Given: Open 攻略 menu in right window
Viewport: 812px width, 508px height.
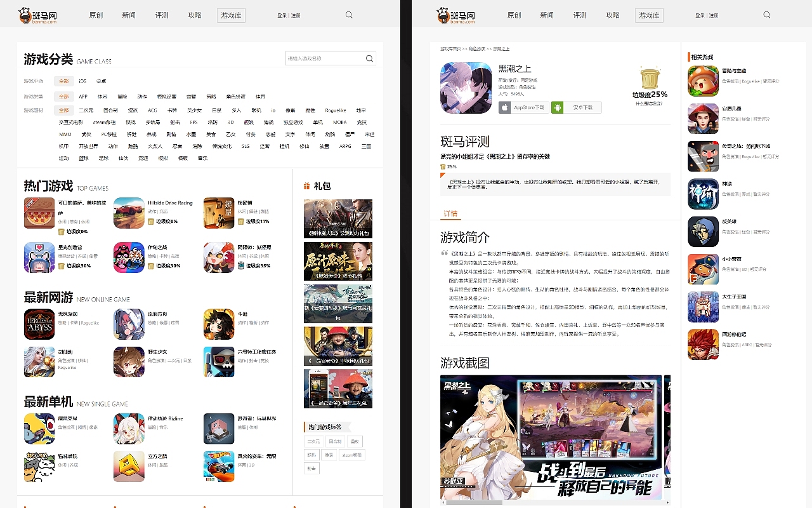Looking at the screenshot, I should 613,15.
